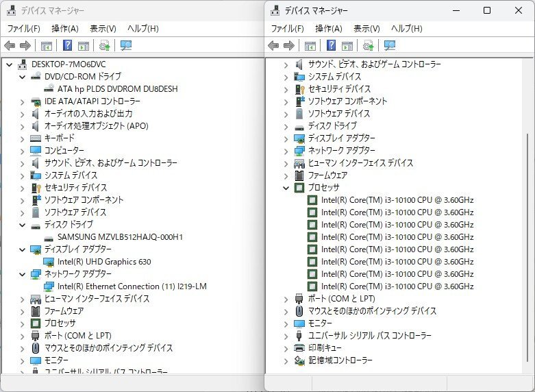Maximize the right Device Manager window

[487, 10]
